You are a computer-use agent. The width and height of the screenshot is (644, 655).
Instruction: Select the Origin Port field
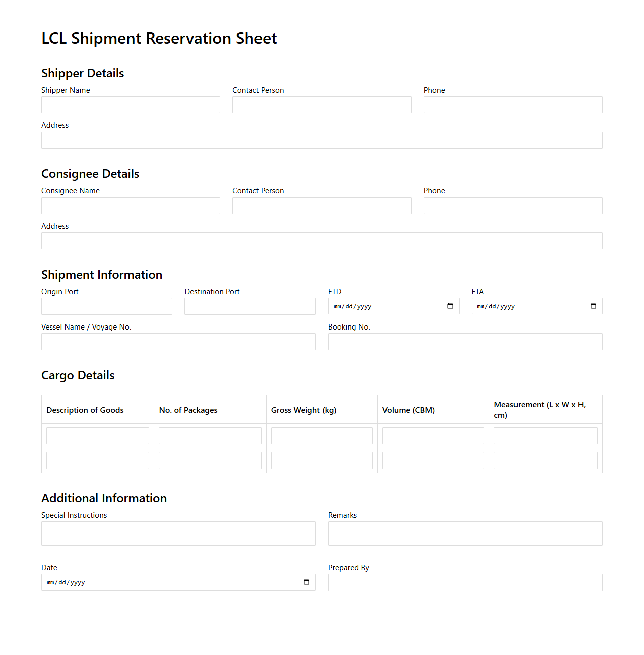point(106,306)
